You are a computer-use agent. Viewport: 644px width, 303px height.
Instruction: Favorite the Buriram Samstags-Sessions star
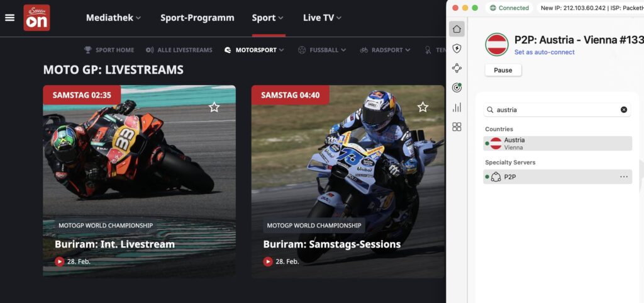point(423,107)
